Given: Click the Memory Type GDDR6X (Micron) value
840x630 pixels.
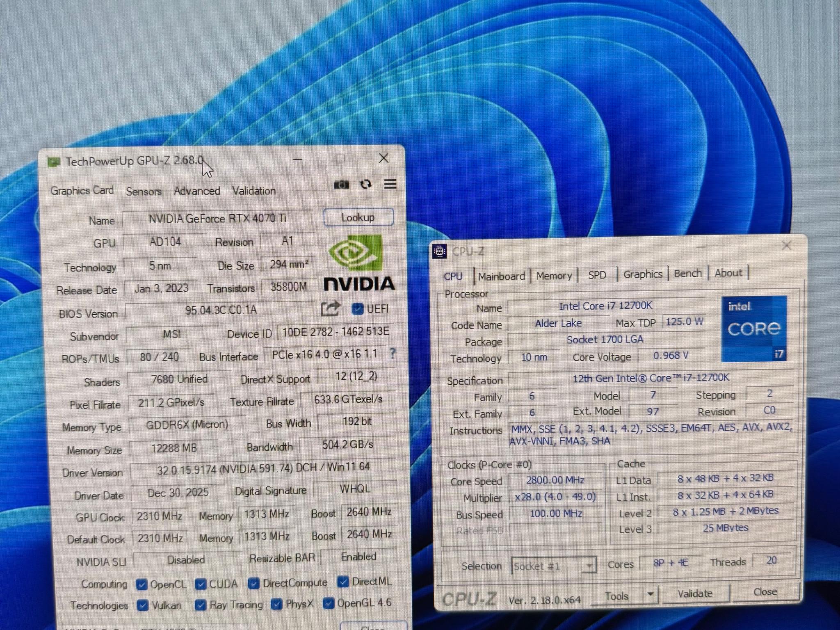Looking at the screenshot, I should click(x=187, y=425).
